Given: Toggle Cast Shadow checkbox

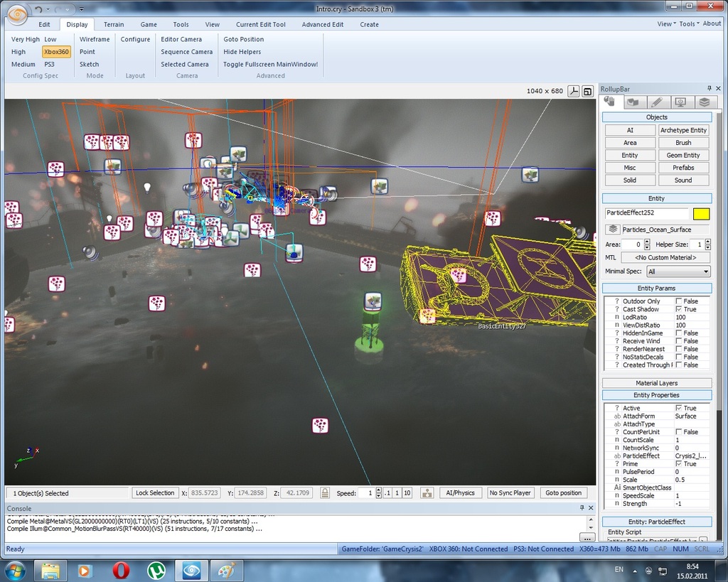Looking at the screenshot, I should 679,309.
